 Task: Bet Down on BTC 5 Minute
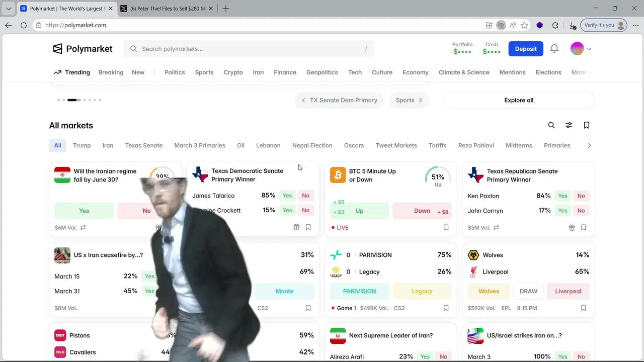tap(422, 211)
